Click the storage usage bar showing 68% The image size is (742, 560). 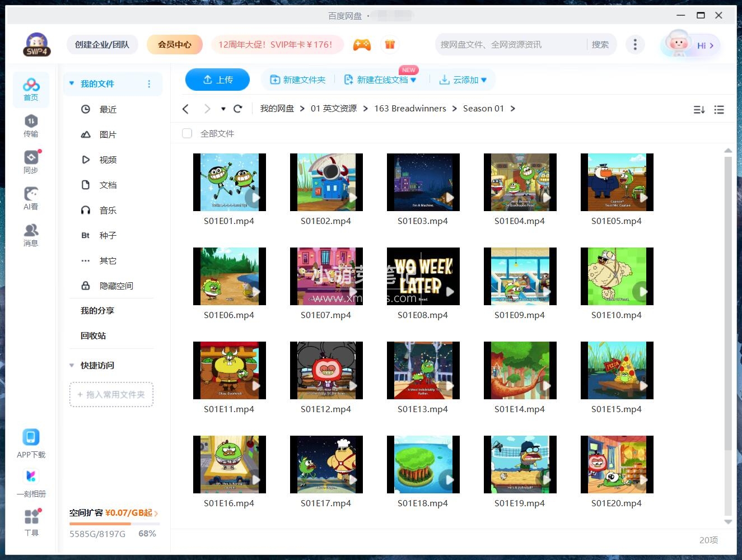[x=114, y=524]
